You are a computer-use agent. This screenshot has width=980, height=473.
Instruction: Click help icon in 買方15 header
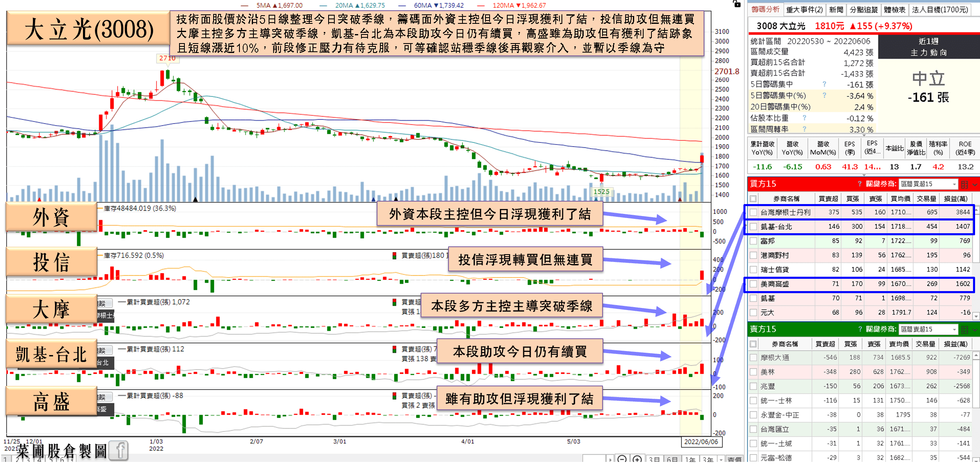coord(860,184)
